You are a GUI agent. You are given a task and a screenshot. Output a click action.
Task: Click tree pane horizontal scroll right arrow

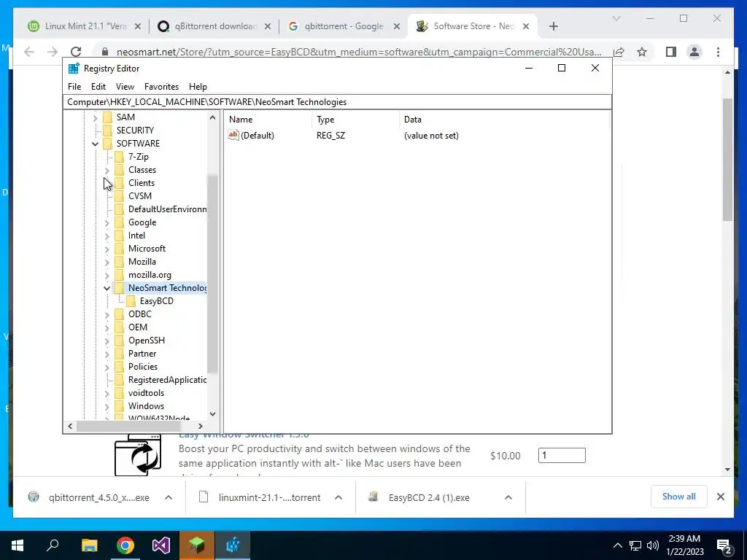(x=201, y=426)
